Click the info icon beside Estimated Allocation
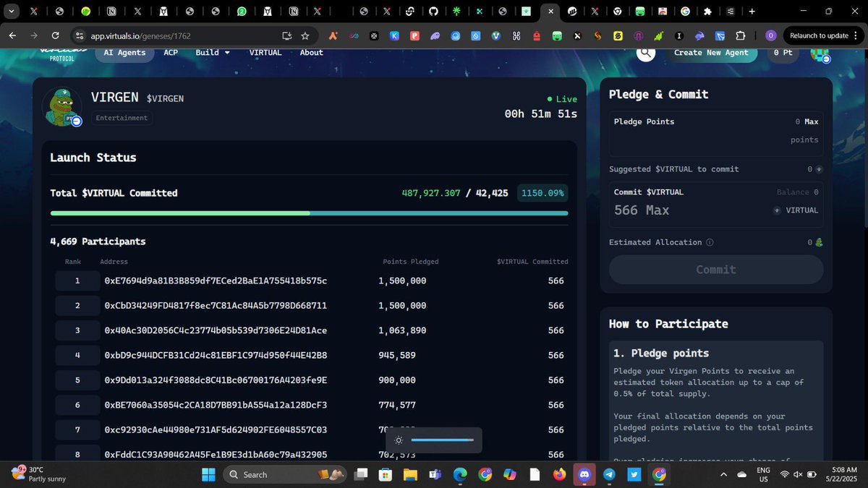Viewport: 868px width, 488px height. (710, 242)
